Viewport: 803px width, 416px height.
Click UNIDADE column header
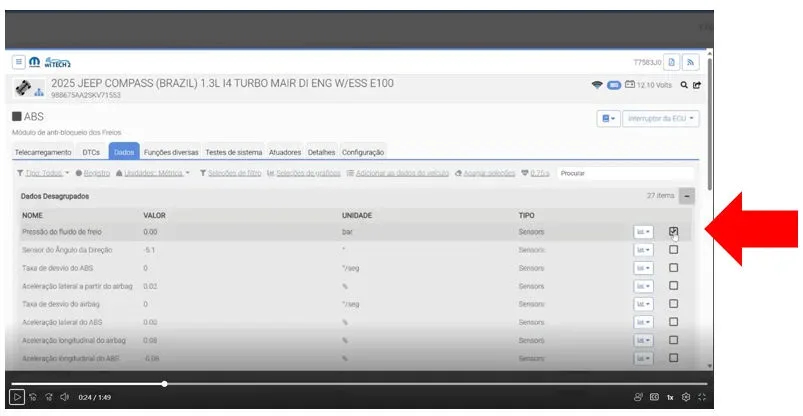coord(357,215)
